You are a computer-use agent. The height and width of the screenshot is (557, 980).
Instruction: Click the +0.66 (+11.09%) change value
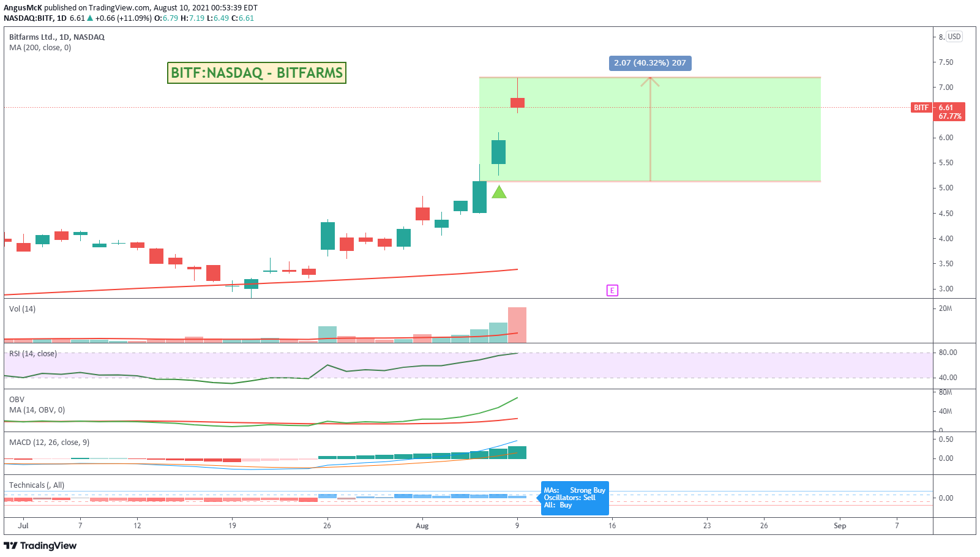[x=124, y=18]
